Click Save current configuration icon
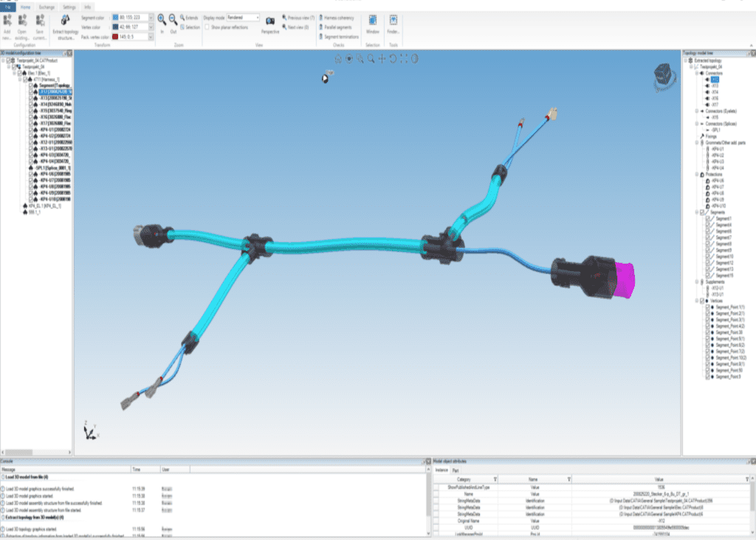Viewport: 756px width, 540px height. 38,21
